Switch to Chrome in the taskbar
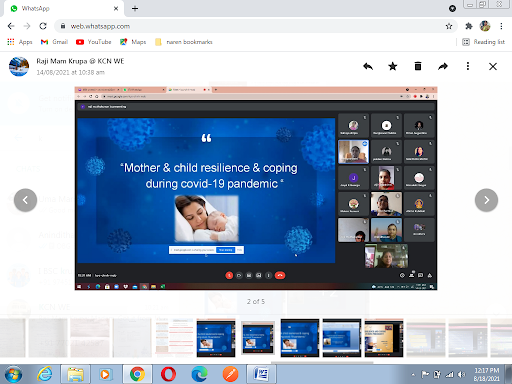512x384 pixels. pyautogui.click(x=137, y=374)
